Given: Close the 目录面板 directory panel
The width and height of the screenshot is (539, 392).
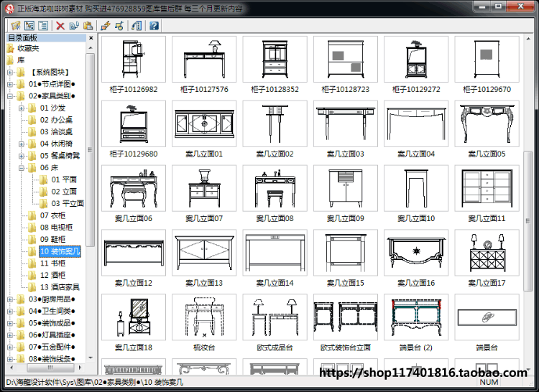Looking at the screenshot, I should click(91, 38).
